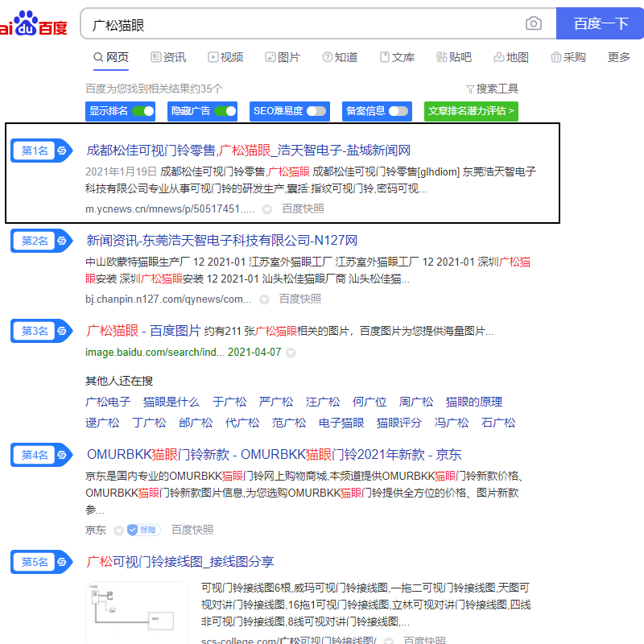644x644 pixels.
Task: Click the refresh icon on 第1名 badge
Action: (x=62, y=151)
